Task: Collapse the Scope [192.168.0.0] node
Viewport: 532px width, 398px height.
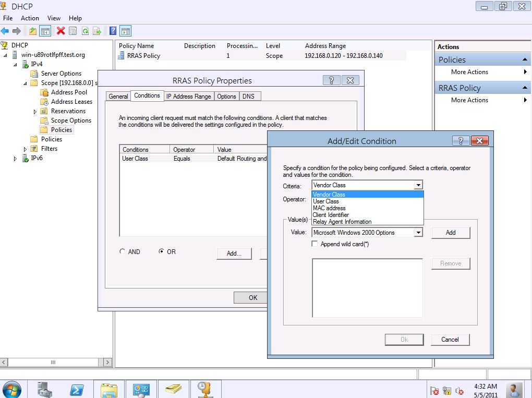Action: pyautogui.click(x=25, y=83)
